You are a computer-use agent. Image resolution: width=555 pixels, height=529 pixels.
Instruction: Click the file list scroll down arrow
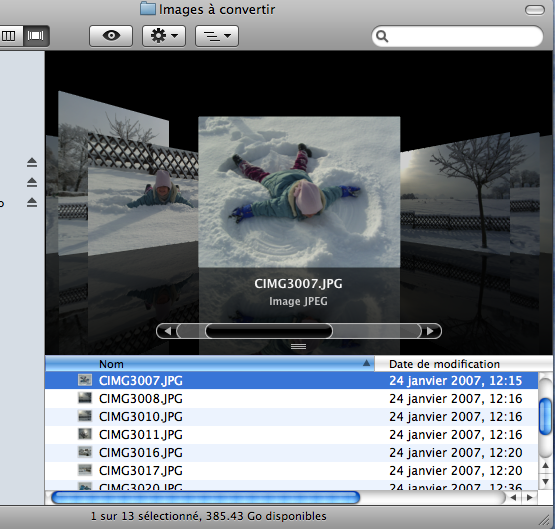tap(545, 481)
